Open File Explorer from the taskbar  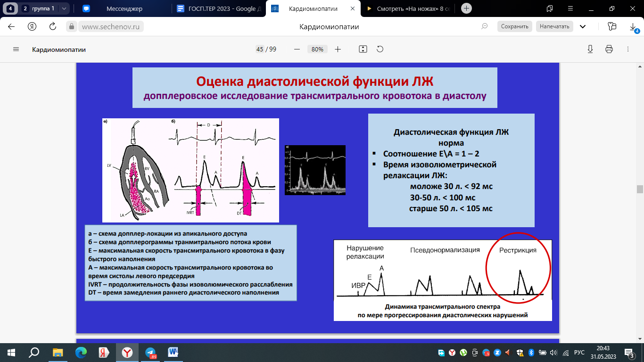pyautogui.click(x=58, y=352)
